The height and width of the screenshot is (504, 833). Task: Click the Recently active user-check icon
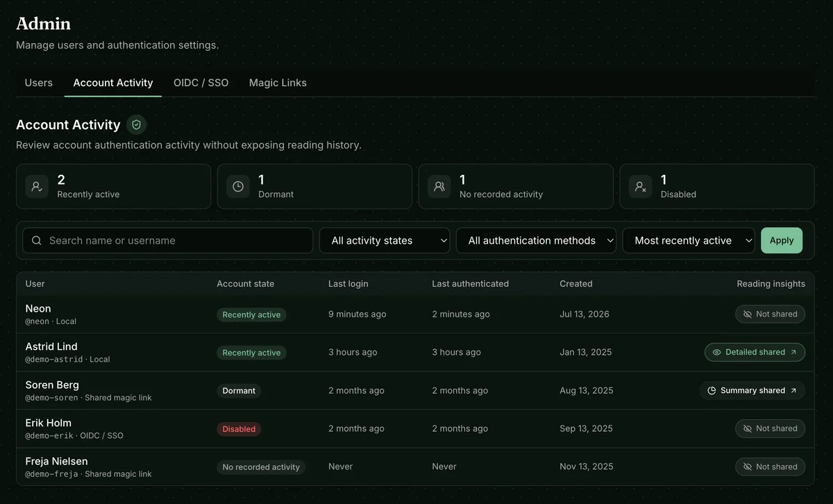click(x=37, y=186)
